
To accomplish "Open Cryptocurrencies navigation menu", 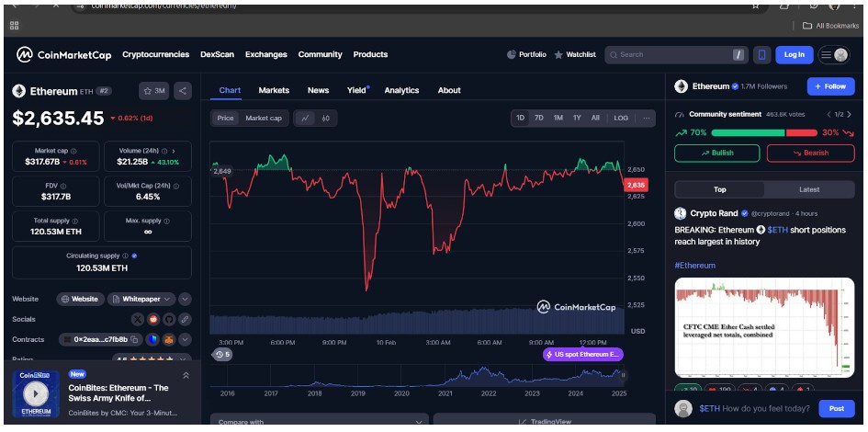I will (x=155, y=54).
